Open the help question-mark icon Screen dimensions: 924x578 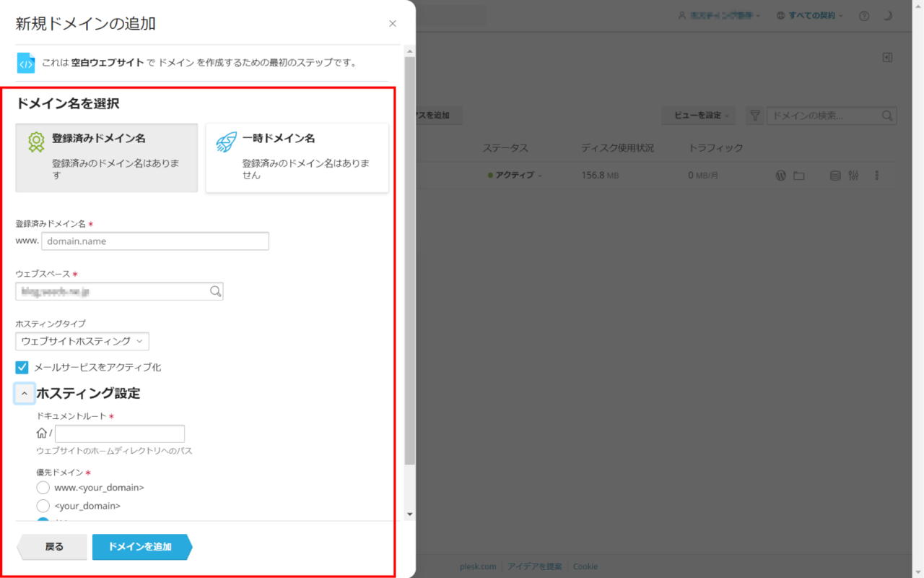point(864,15)
